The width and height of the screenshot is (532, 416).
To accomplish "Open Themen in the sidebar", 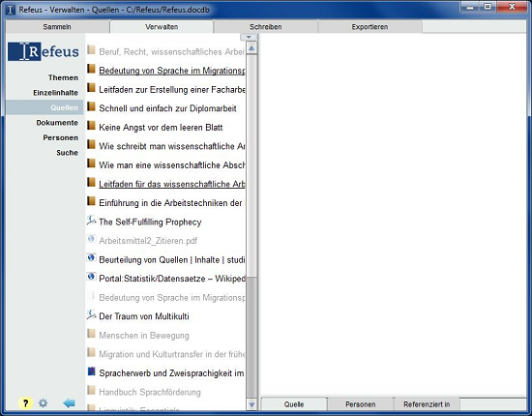I will coord(63,77).
